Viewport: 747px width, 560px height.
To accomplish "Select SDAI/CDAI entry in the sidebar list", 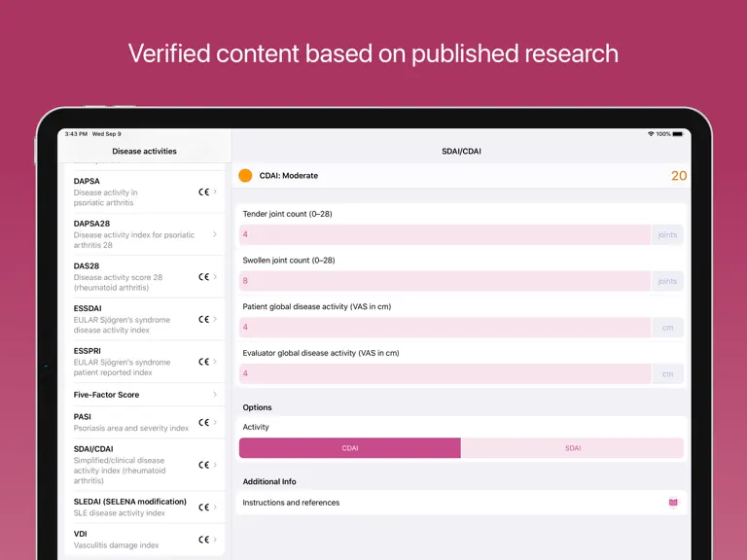I will tap(145, 465).
